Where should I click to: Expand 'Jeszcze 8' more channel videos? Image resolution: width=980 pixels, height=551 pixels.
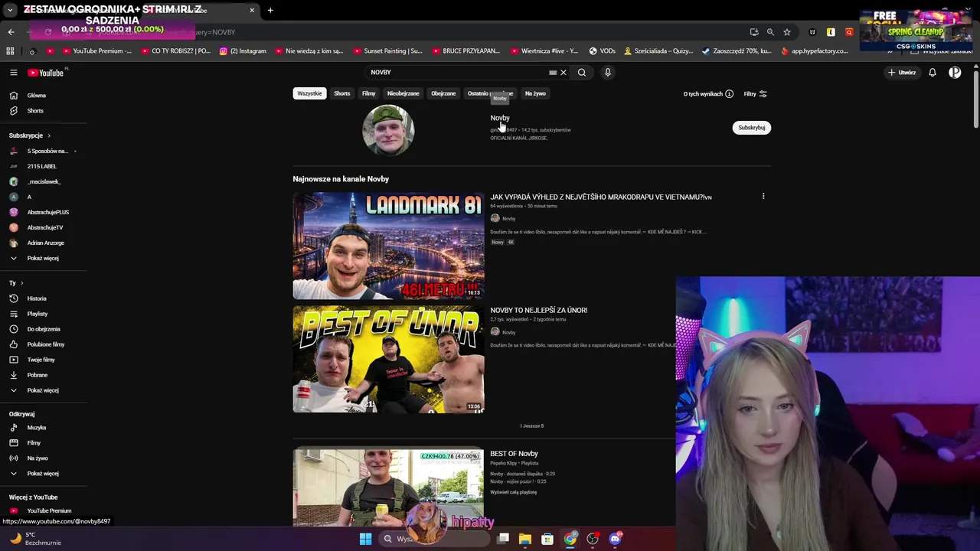point(532,426)
